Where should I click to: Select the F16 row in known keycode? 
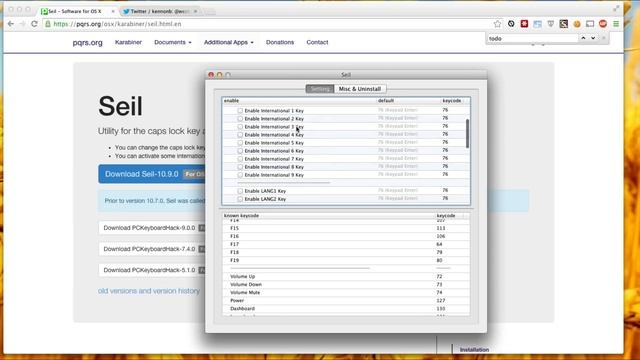click(346, 236)
